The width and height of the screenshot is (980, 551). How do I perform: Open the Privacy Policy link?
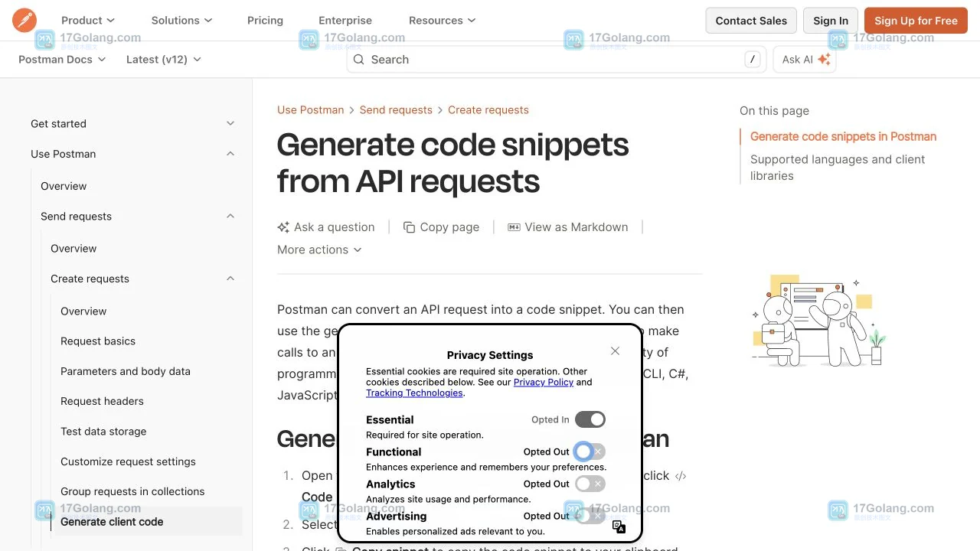pyautogui.click(x=544, y=382)
